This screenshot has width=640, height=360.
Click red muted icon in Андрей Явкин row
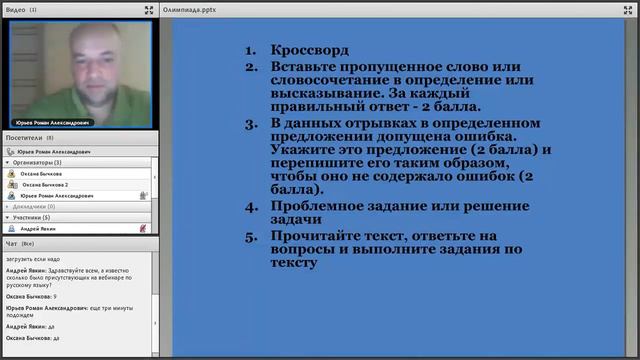pos(142,229)
